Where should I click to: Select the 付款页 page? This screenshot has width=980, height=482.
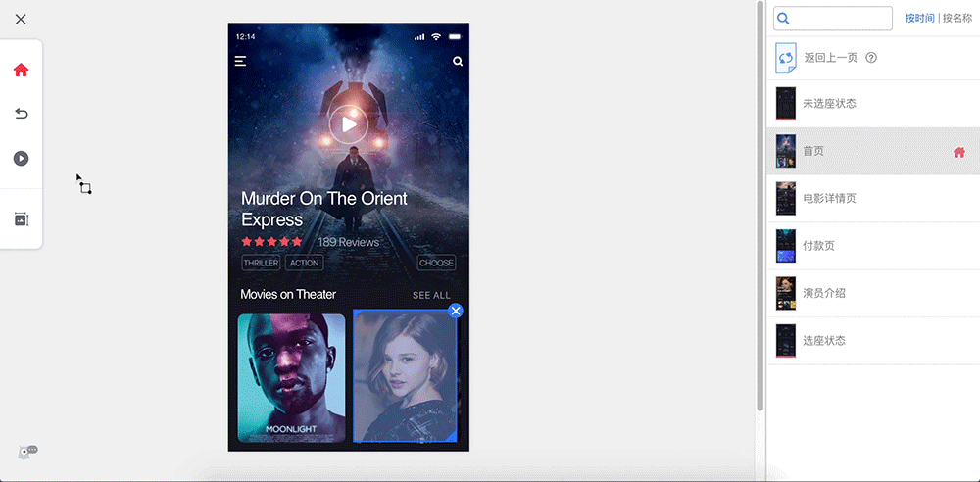[873, 246]
